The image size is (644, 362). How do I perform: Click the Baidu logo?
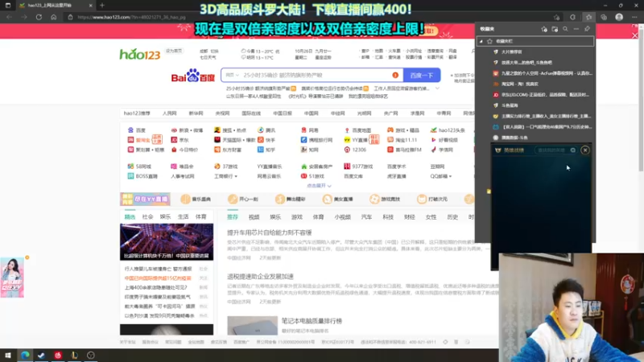pyautogui.click(x=193, y=76)
